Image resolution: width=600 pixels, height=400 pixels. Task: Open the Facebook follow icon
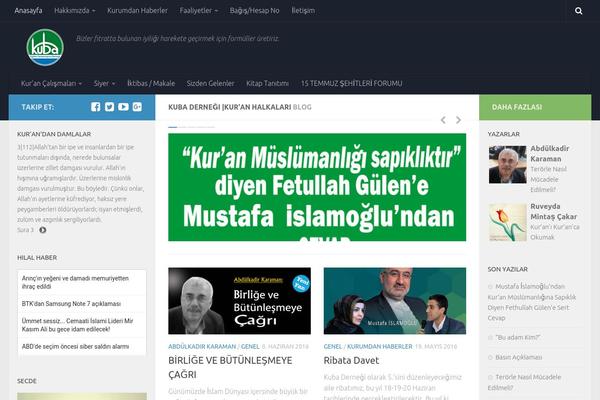coord(96,107)
